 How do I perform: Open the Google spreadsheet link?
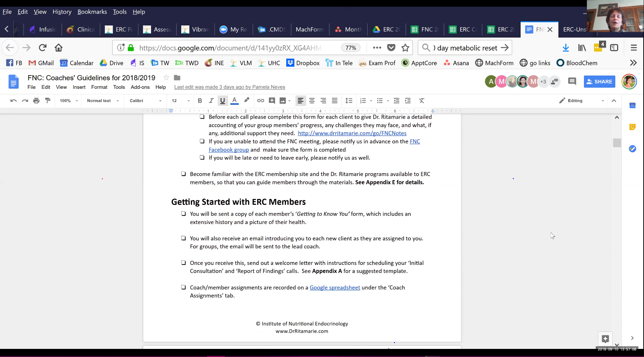pyautogui.click(x=335, y=287)
